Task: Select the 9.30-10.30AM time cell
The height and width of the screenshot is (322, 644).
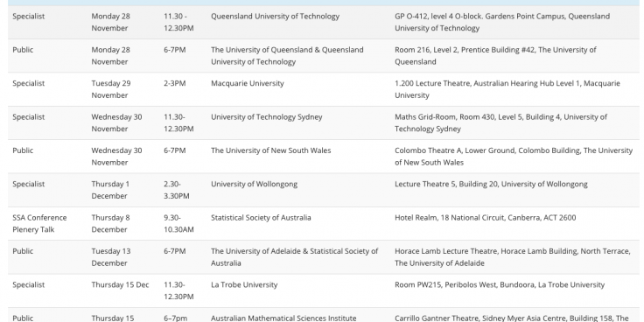Action: pyautogui.click(x=178, y=223)
